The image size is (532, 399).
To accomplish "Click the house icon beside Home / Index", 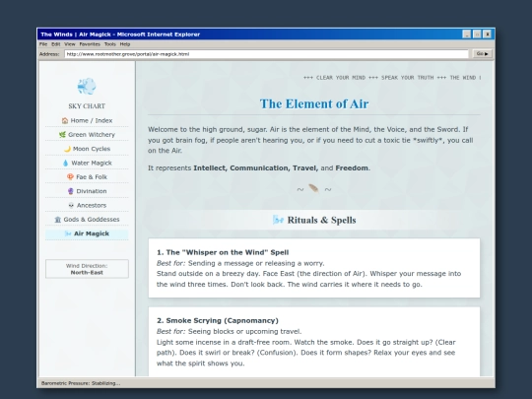I will 65,120.
